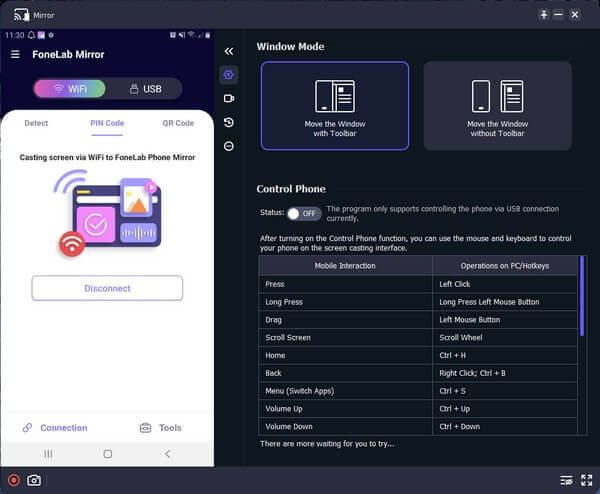Open the Detect tab
This screenshot has width=600, height=494.
(x=36, y=123)
